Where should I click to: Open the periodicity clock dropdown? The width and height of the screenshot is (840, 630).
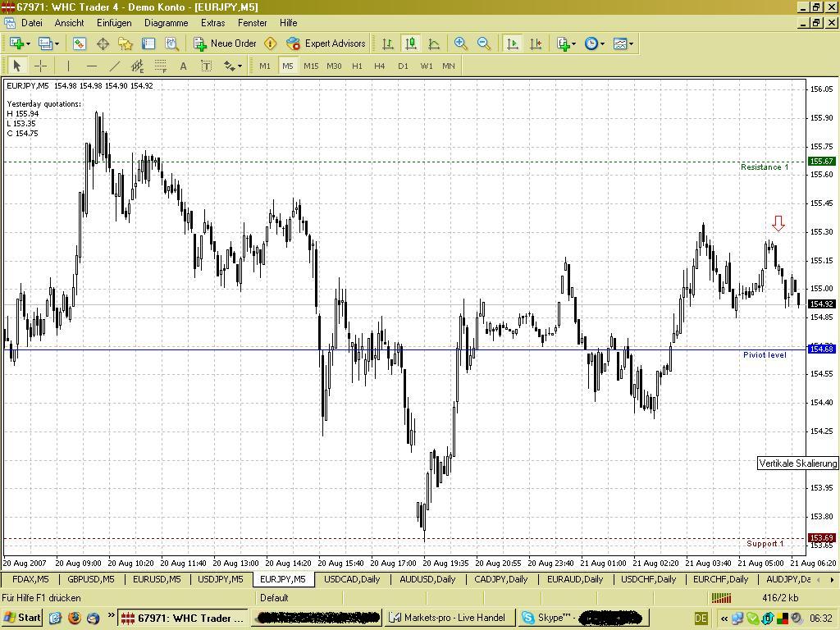pos(602,44)
